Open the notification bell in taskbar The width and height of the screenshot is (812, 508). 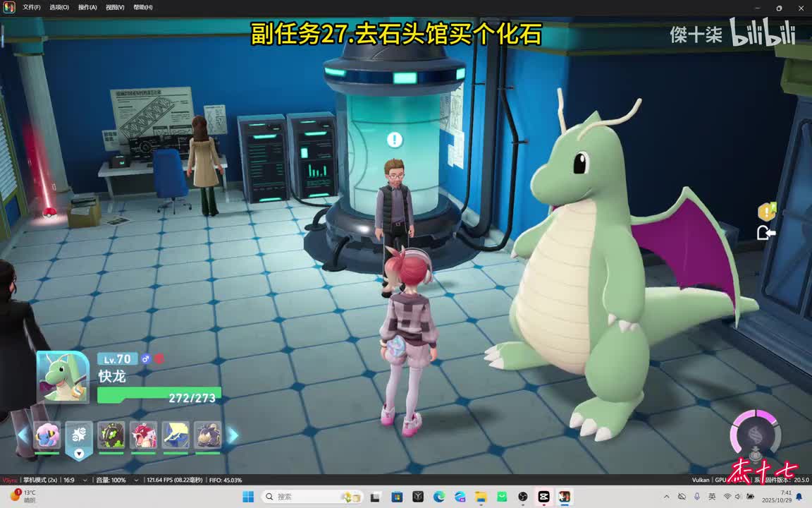coord(800,497)
